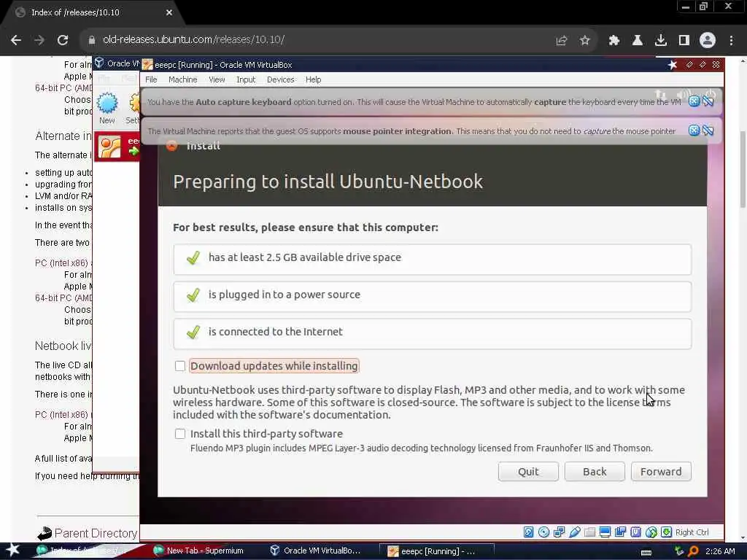Click the Quit button in installer

[528, 472]
